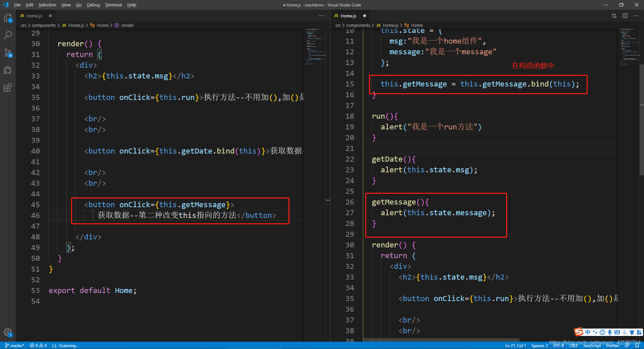Open the errors and warnings count
The height and width of the screenshot is (349, 644).
tap(38, 346)
